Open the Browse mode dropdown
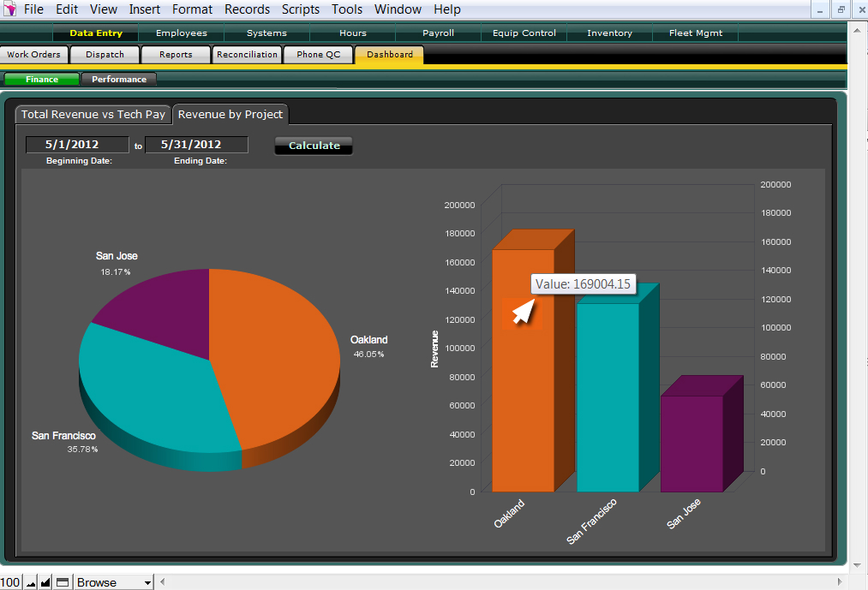Screen dimensions: 868x590 coord(113,582)
